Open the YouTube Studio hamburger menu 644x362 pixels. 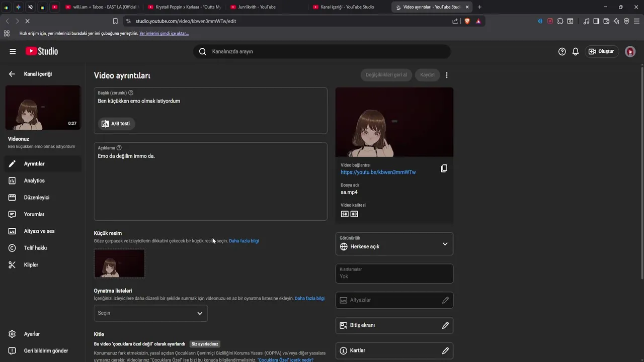tap(13, 51)
